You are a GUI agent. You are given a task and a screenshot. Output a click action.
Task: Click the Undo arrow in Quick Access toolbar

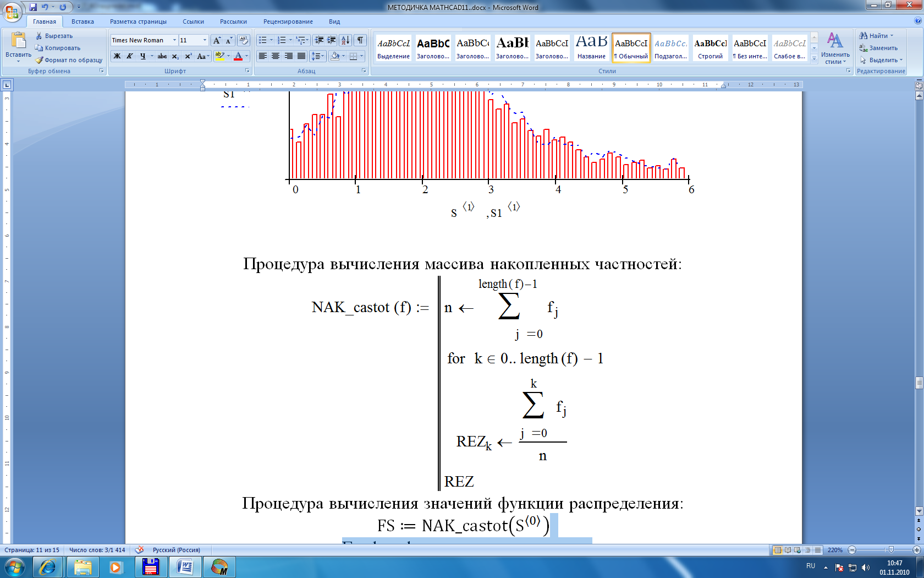[45, 7]
